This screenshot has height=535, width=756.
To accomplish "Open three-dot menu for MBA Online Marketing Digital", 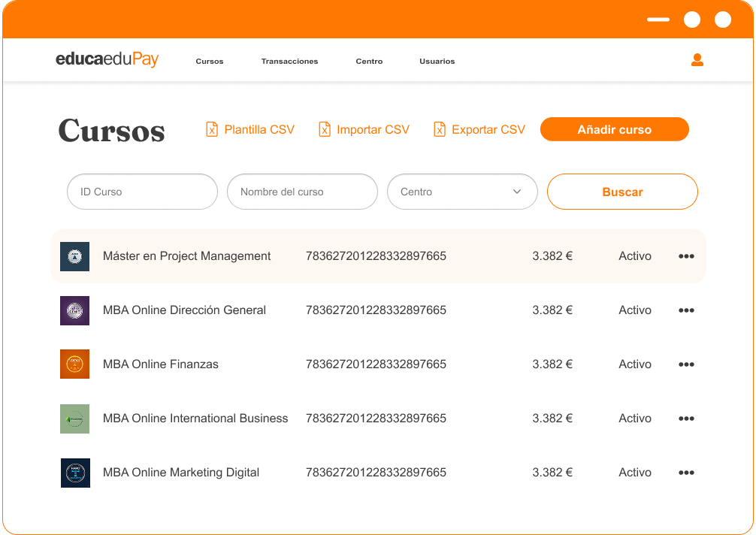I will click(685, 473).
